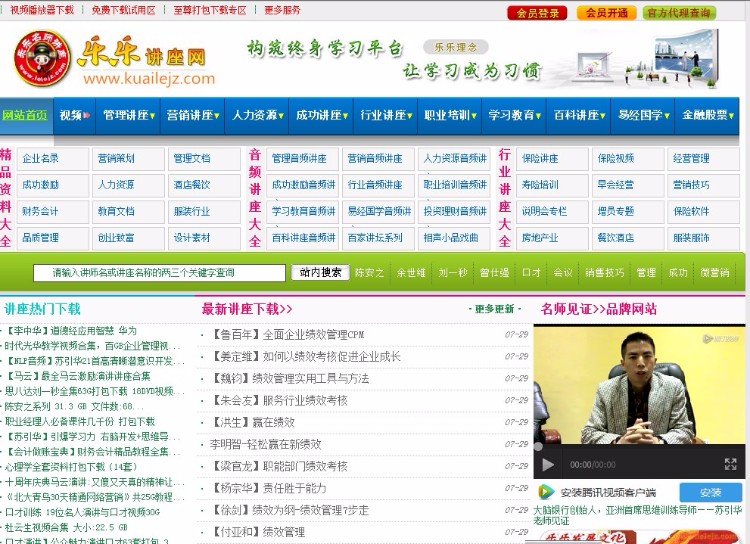
Task: Expand 成功讲座 dropdown menu
Action: point(321,115)
